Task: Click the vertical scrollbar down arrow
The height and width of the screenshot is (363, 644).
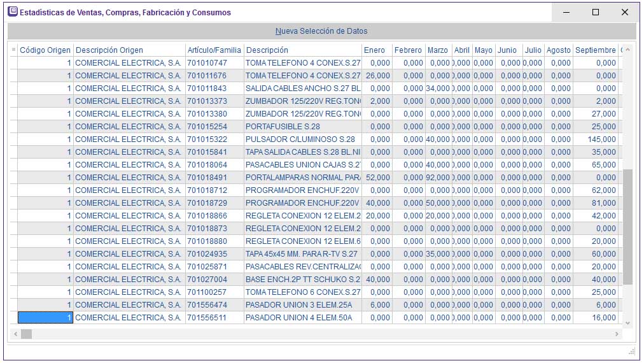Action: 627,323
